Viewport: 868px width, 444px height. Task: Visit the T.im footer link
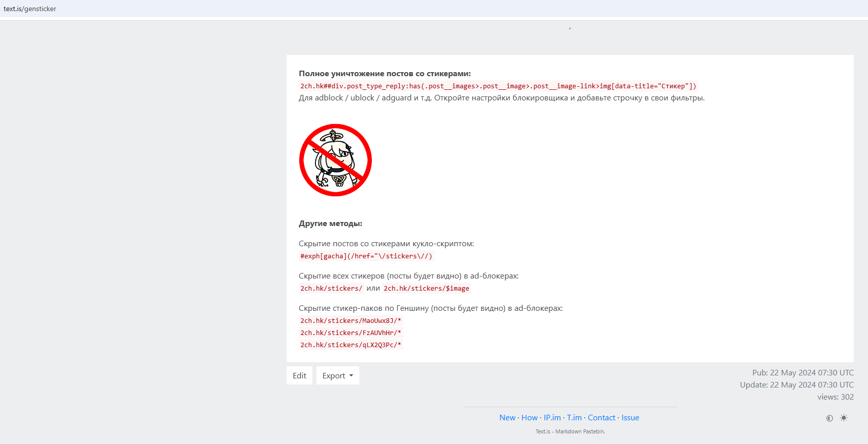click(574, 418)
